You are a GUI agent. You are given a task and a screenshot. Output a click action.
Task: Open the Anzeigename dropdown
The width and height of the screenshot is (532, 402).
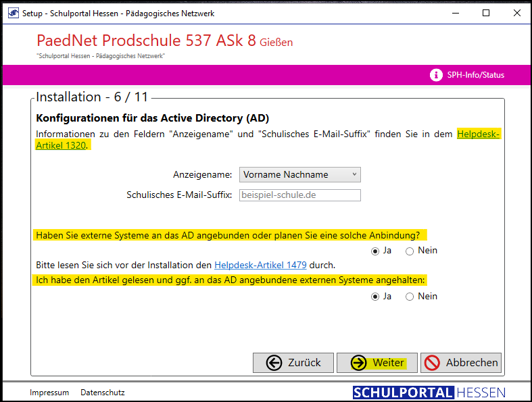point(300,175)
